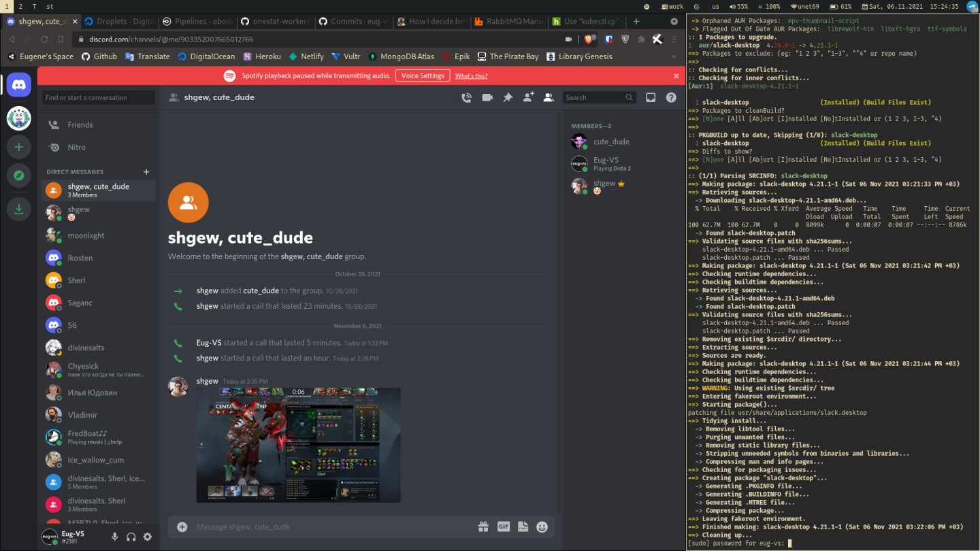Open the Nitro gift menu
Image resolution: width=980 pixels, height=551 pixels.
click(x=483, y=526)
